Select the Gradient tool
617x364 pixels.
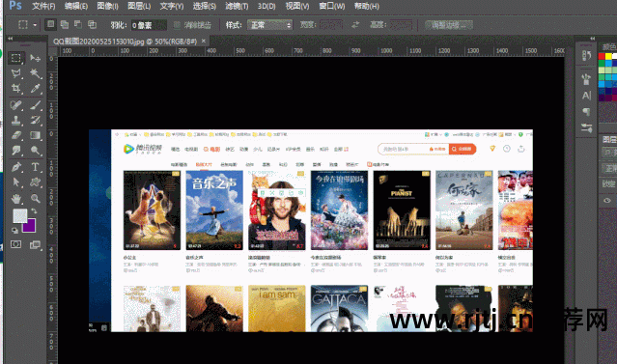coord(36,135)
